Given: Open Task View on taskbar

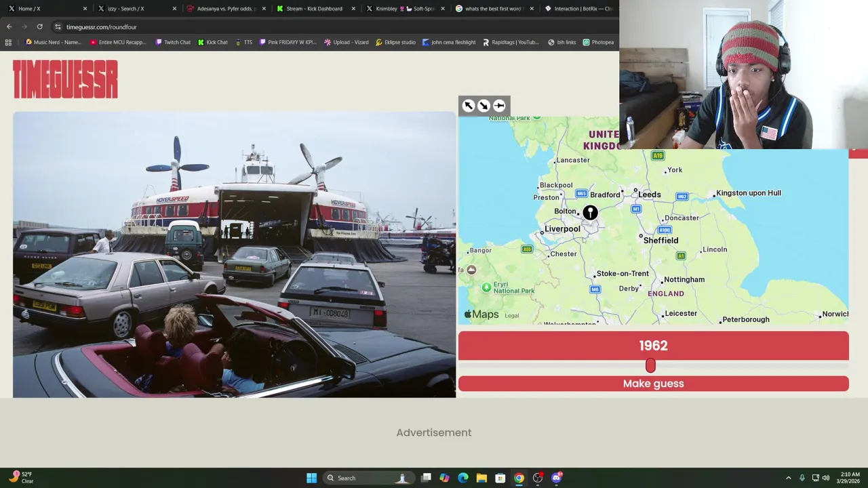Looking at the screenshot, I should click(426, 478).
